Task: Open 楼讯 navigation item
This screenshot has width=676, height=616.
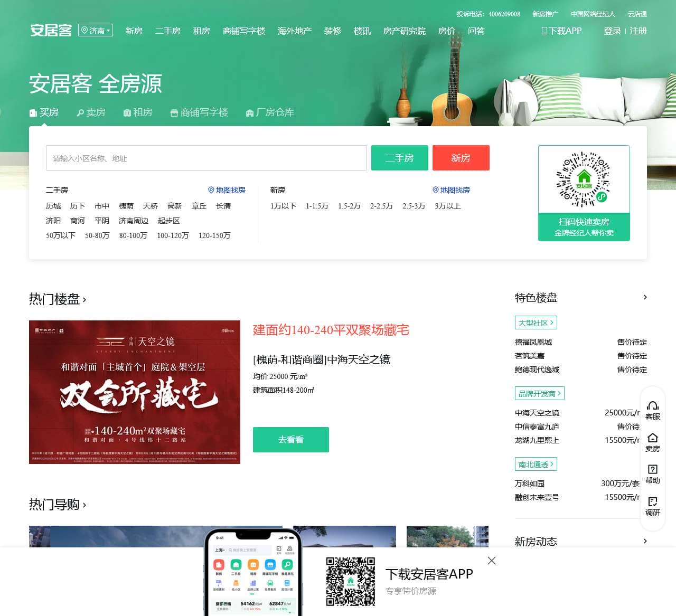Action: coord(362,31)
